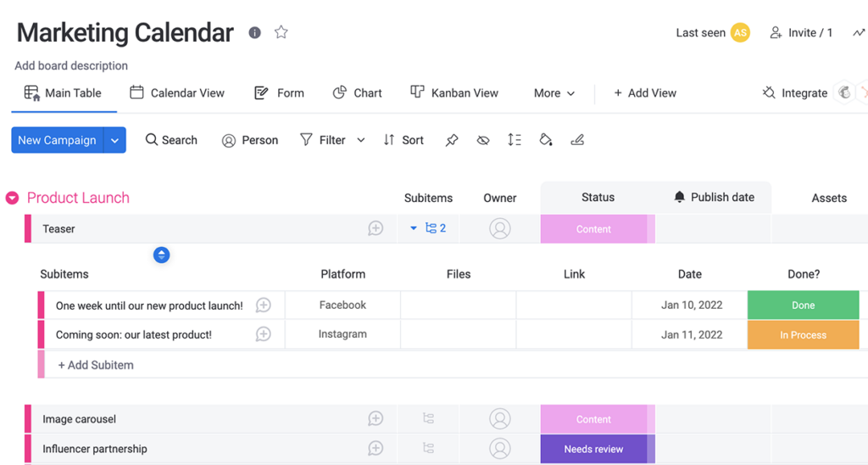Click the subitems icon on Influencer partnership row
868x465 pixels.
(429, 449)
